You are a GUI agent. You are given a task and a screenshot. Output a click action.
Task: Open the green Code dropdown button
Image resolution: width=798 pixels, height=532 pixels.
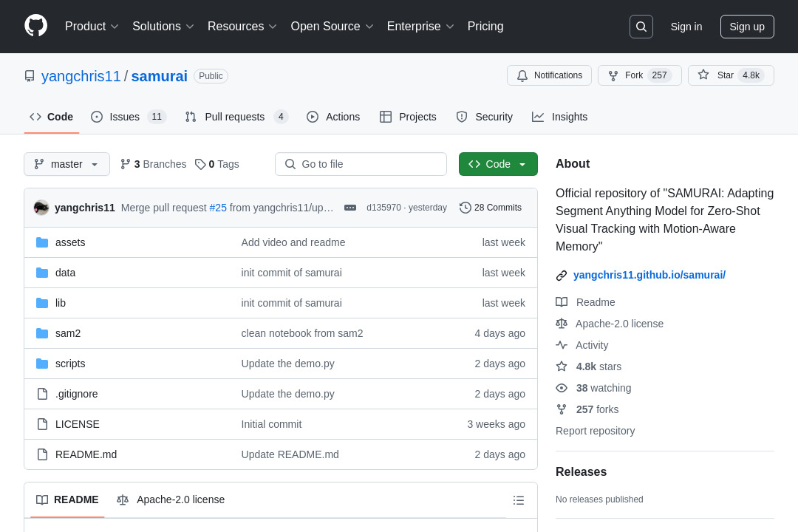pos(498,164)
